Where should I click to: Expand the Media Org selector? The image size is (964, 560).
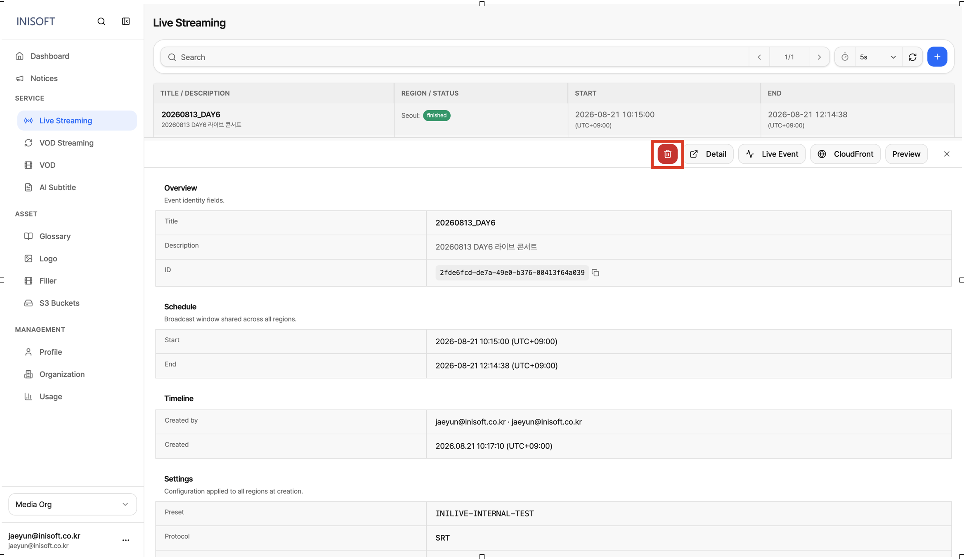[73, 504]
